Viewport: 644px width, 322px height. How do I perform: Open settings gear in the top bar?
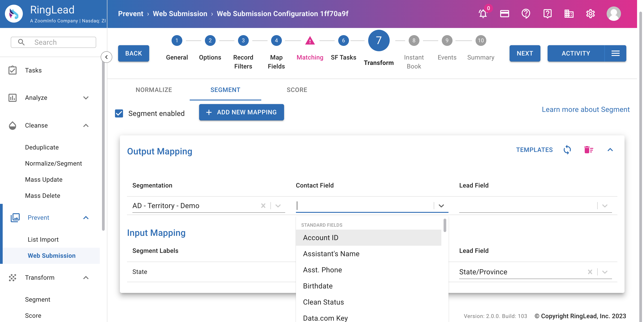pyautogui.click(x=590, y=14)
